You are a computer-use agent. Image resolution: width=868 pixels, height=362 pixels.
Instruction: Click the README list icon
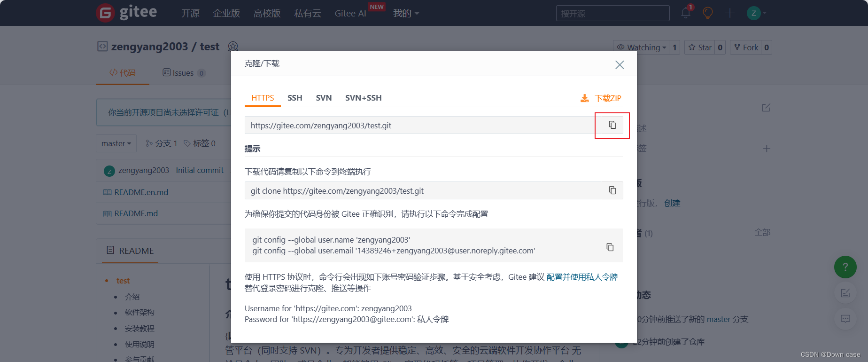(x=110, y=250)
